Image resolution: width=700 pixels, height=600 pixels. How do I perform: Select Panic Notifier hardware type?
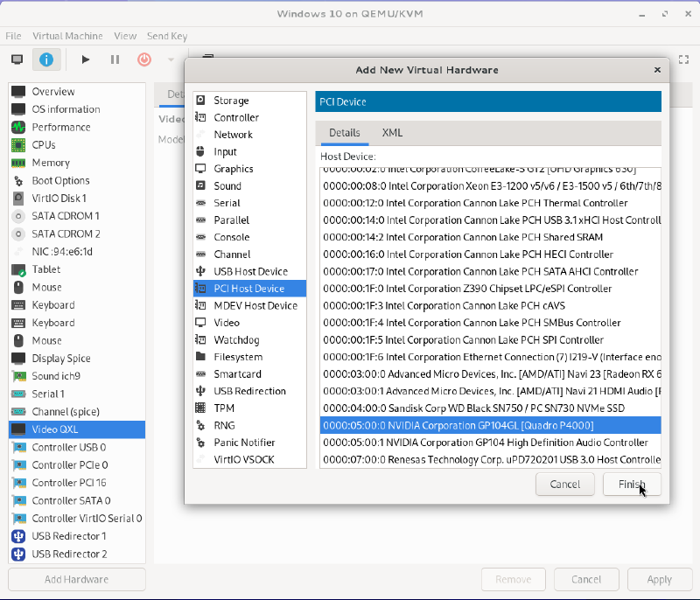(250, 443)
